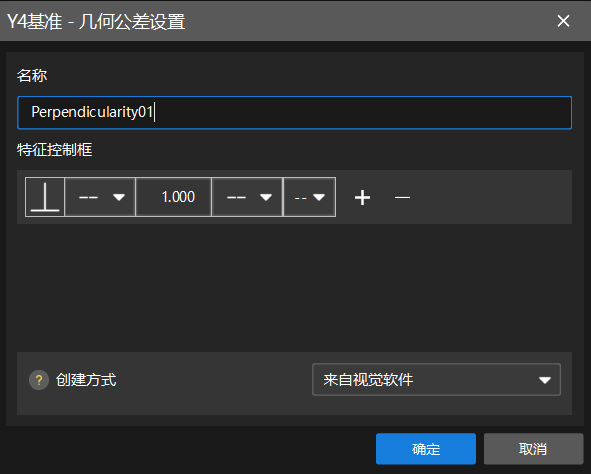Select the perpendicularity symbol cell
The width and height of the screenshot is (591, 474).
tap(45, 197)
